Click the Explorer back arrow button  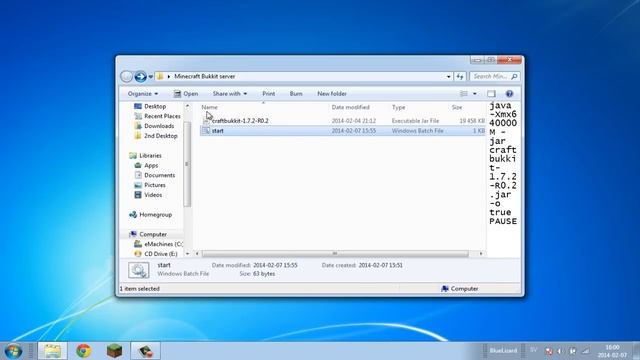coord(127,76)
